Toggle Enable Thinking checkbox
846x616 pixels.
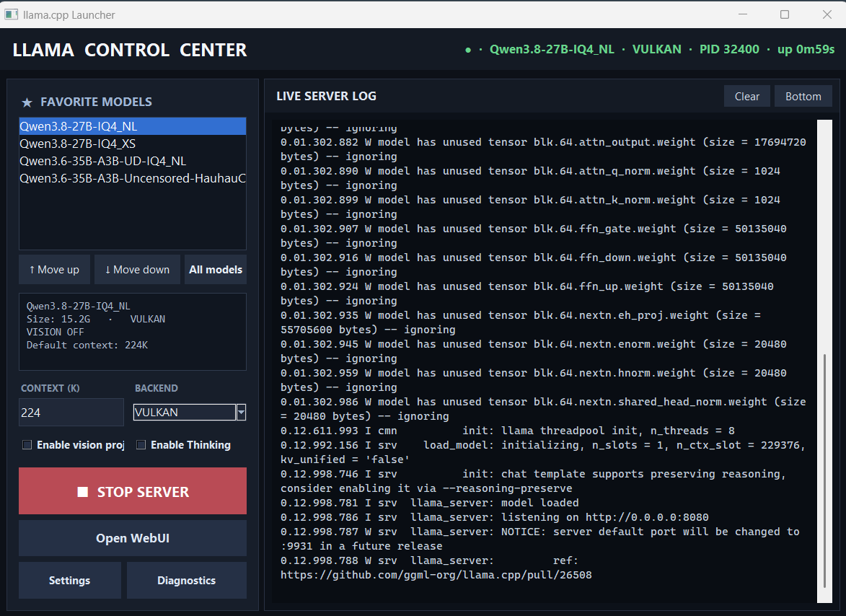[x=141, y=445]
